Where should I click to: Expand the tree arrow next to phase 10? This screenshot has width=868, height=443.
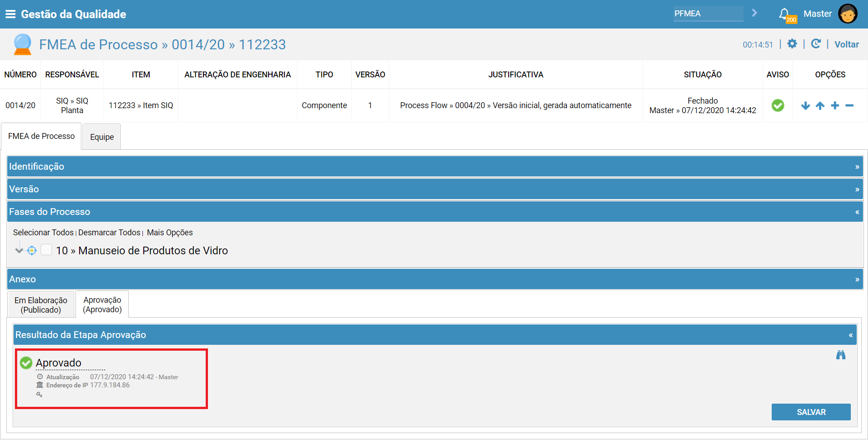point(19,249)
